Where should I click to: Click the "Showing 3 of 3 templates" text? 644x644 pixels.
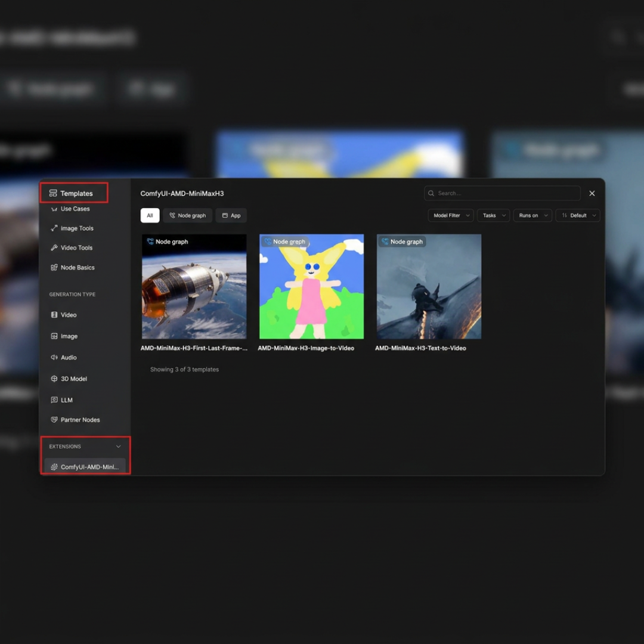(x=184, y=370)
